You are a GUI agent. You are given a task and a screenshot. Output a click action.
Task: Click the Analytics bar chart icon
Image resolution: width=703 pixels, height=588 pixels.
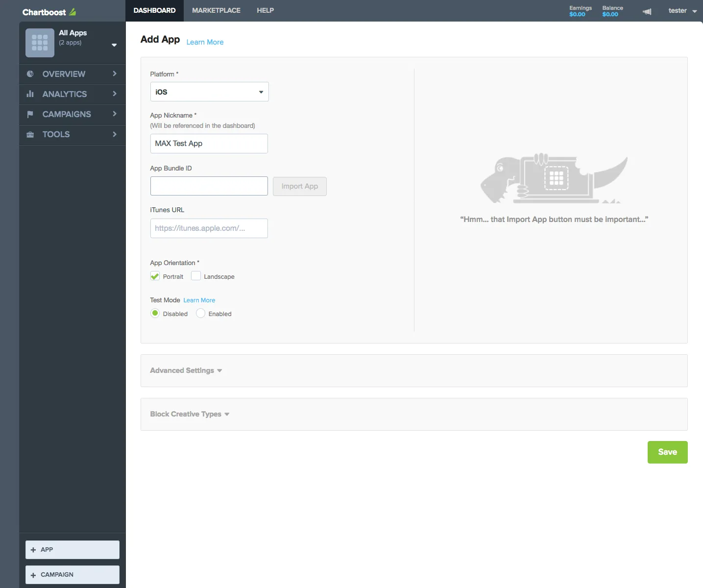30,94
